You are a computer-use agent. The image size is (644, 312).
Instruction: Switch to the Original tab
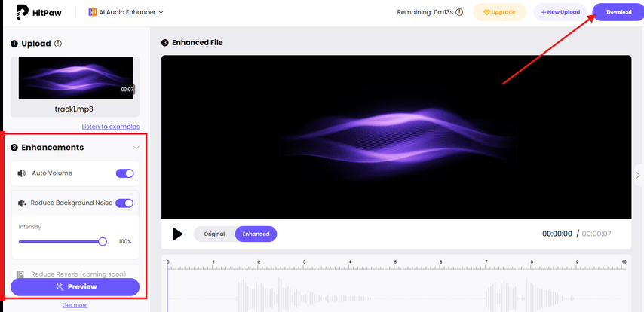tap(214, 234)
